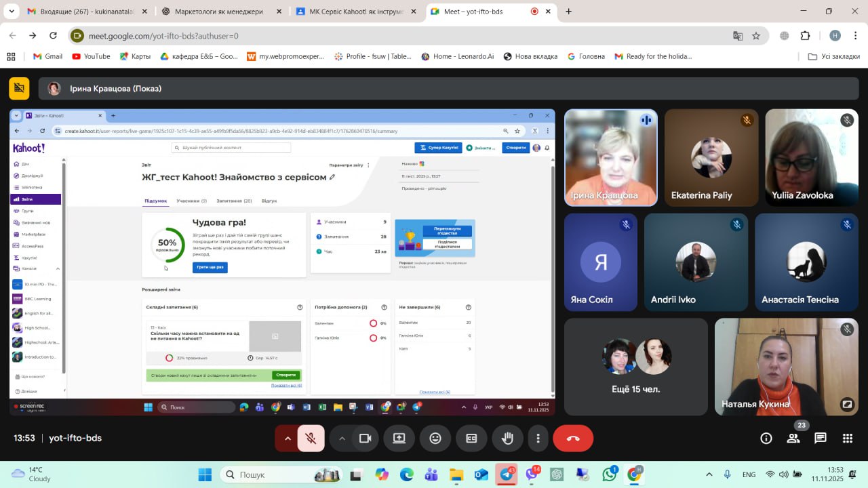Open Meet more options three-dot menu

(538, 439)
